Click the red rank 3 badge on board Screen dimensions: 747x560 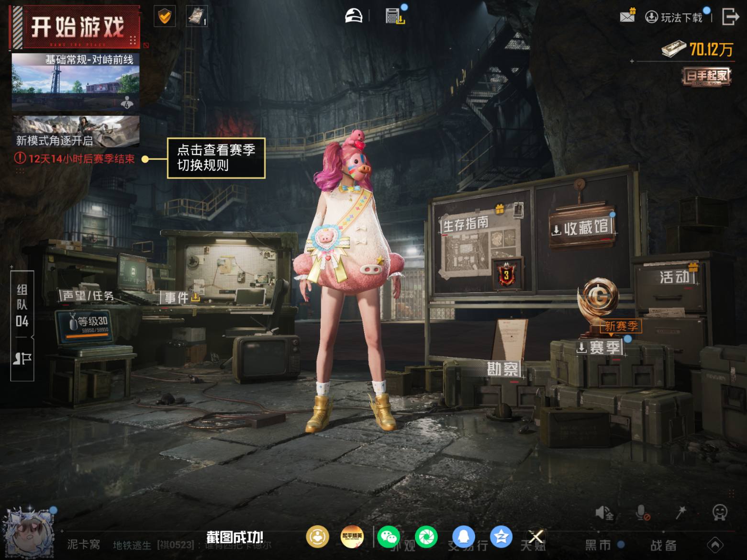(506, 274)
